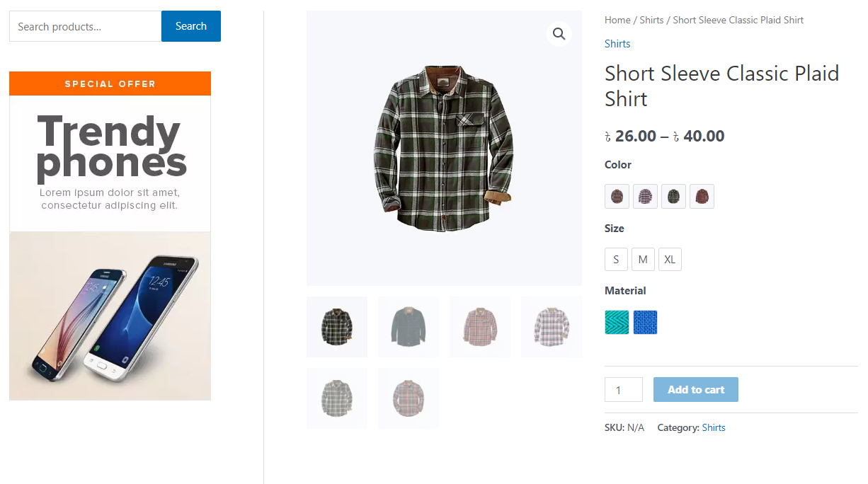Click the Search button beside search field
868x484 pixels.
click(190, 26)
